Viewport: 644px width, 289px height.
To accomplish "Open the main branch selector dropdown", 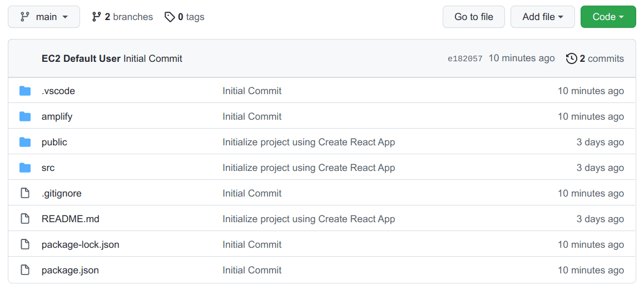I will (x=44, y=17).
